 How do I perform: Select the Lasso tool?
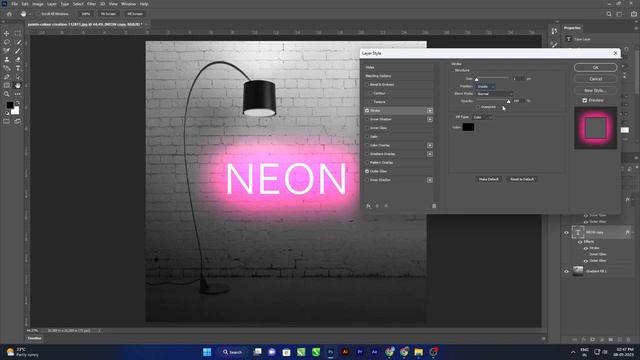point(7,42)
